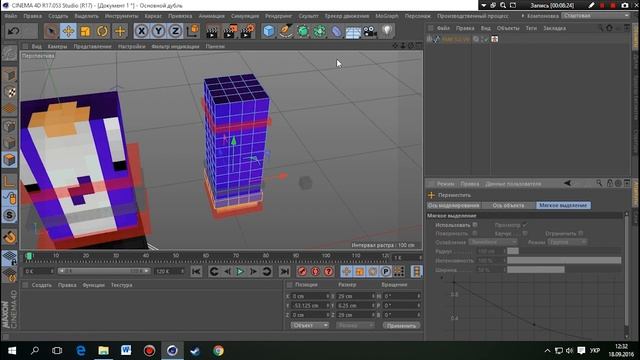The image size is (640, 360).
Task: Click the attribute manager back arrow
Action: [567, 183]
